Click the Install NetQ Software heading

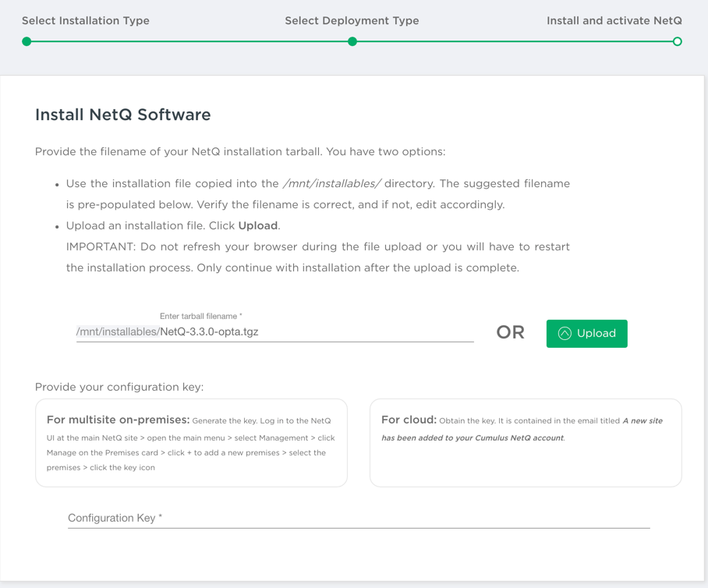[123, 115]
